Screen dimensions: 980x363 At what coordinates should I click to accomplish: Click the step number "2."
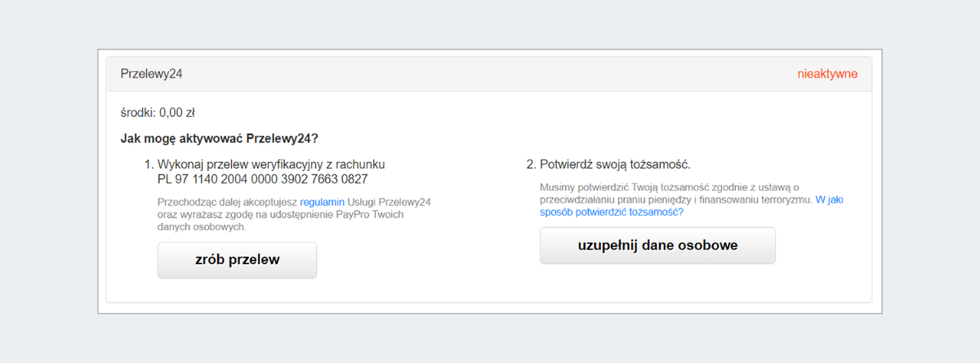[532, 164]
